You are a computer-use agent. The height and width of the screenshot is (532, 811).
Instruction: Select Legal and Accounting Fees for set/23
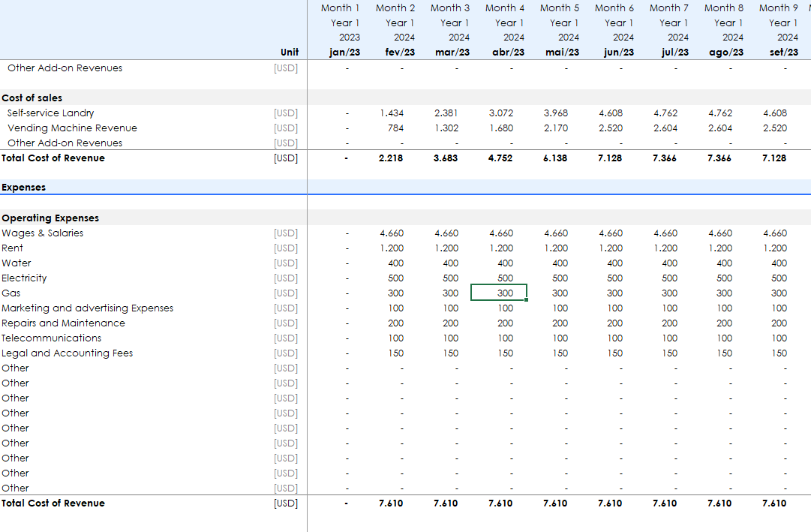point(779,353)
